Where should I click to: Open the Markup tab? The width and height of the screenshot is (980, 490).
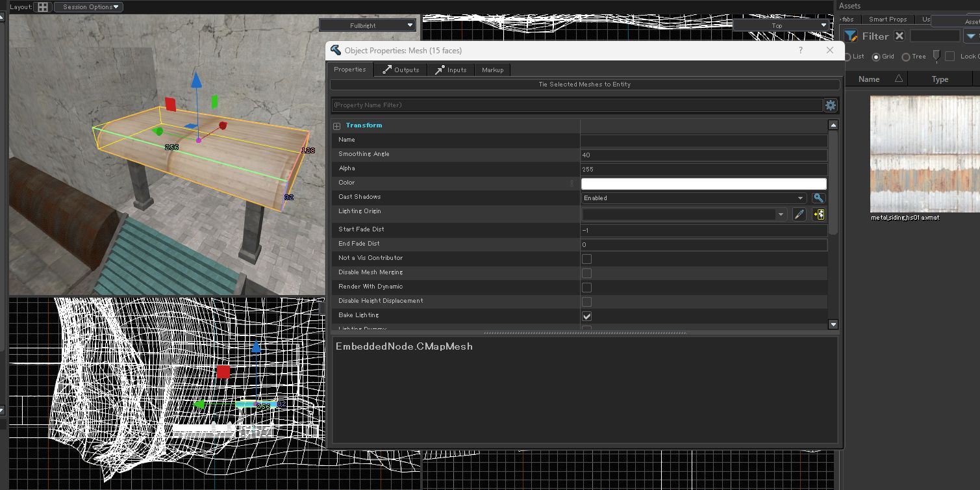click(x=492, y=70)
